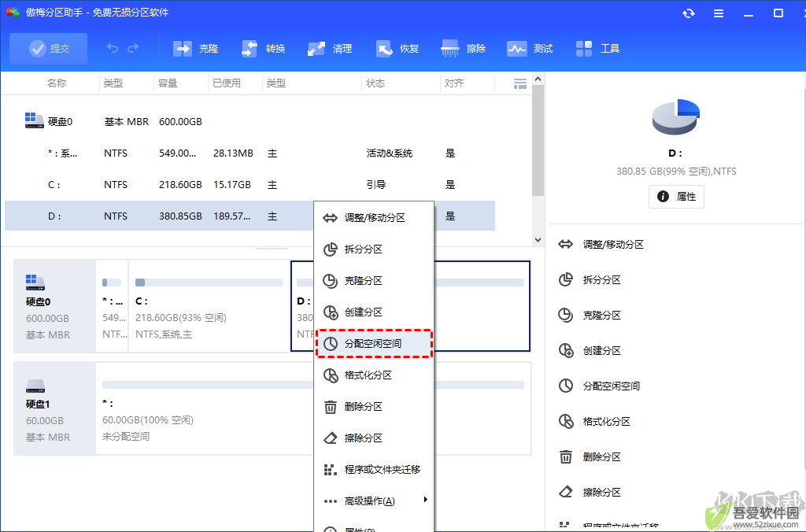The width and height of the screenshot is (806, 532).
Task: Click the redo arrow icon
Action: point(133,48)
